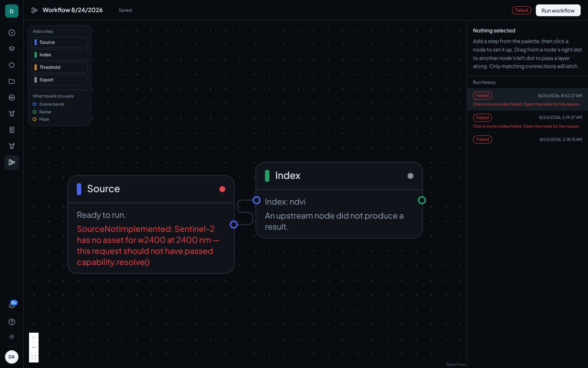
Task: Add a Threshold step from the palette
Action: pyautogui.click(x=59, y=67)
